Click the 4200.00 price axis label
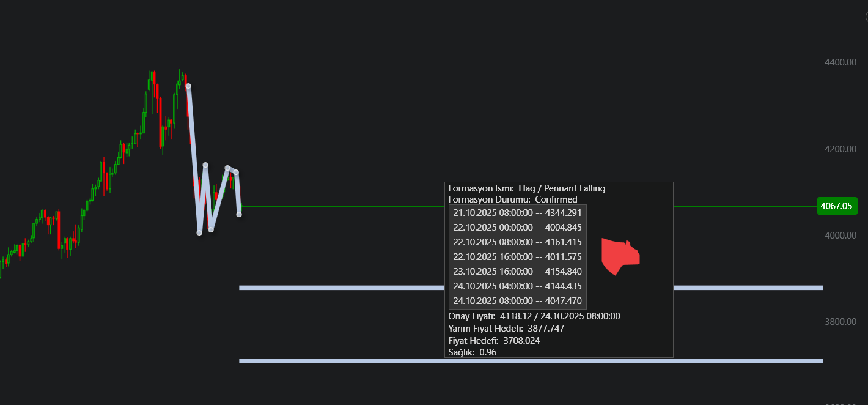 pos(839,149)
